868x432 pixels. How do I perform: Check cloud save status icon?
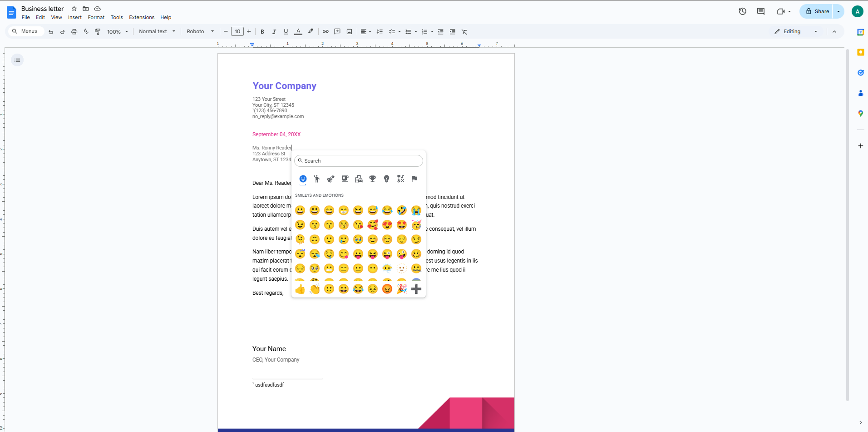tap(97, 9)
